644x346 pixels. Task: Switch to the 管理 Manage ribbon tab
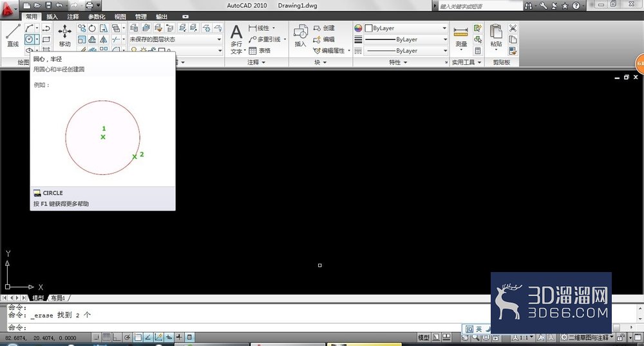[x=141, y=16]
